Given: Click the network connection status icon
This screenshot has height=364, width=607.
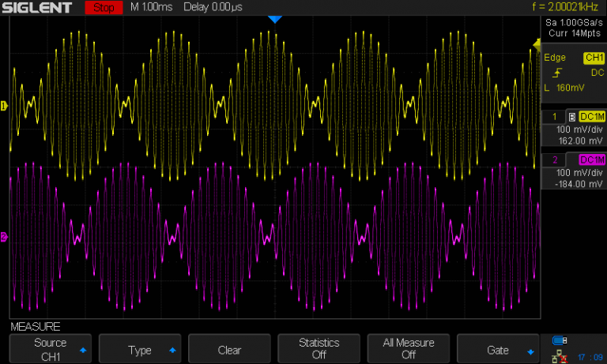Looking at the screenshot, I should pyautogui.click(x=560, y=355).
